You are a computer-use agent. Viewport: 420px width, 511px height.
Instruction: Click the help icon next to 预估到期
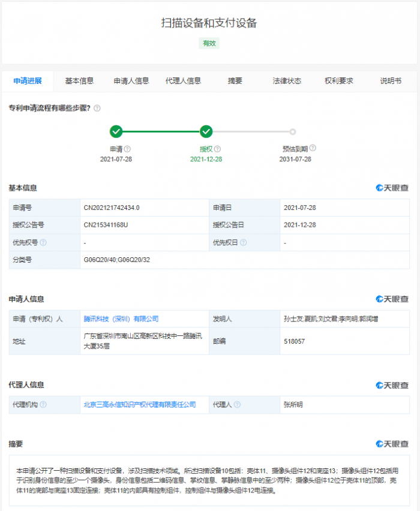pyautogui.click(x=313, y=148)
